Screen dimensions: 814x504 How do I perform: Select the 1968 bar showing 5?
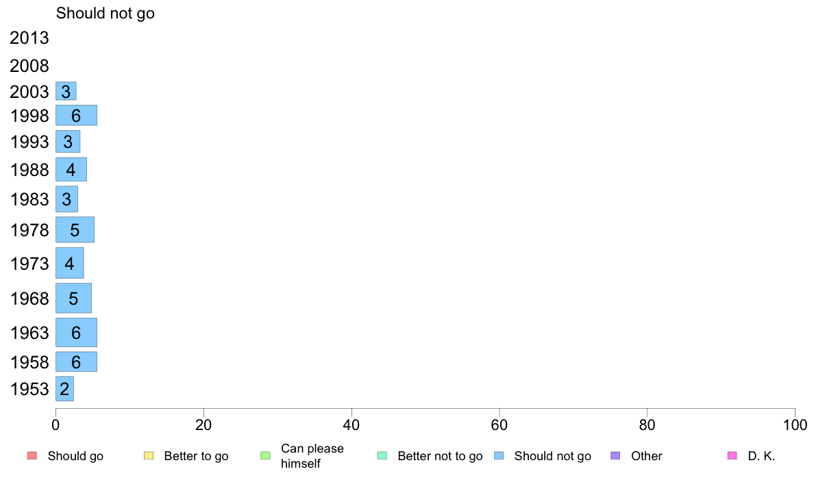[73, 298]
